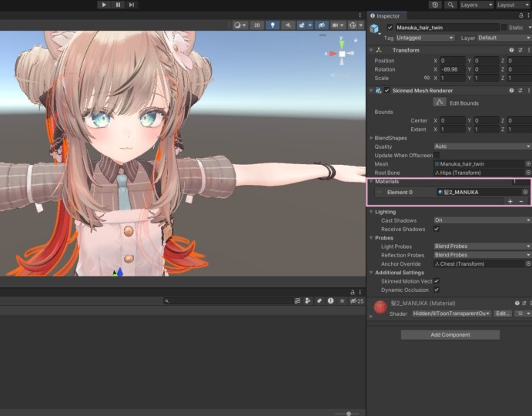
Task: Click the Edit Bounds button
Action: pos(440,102)
